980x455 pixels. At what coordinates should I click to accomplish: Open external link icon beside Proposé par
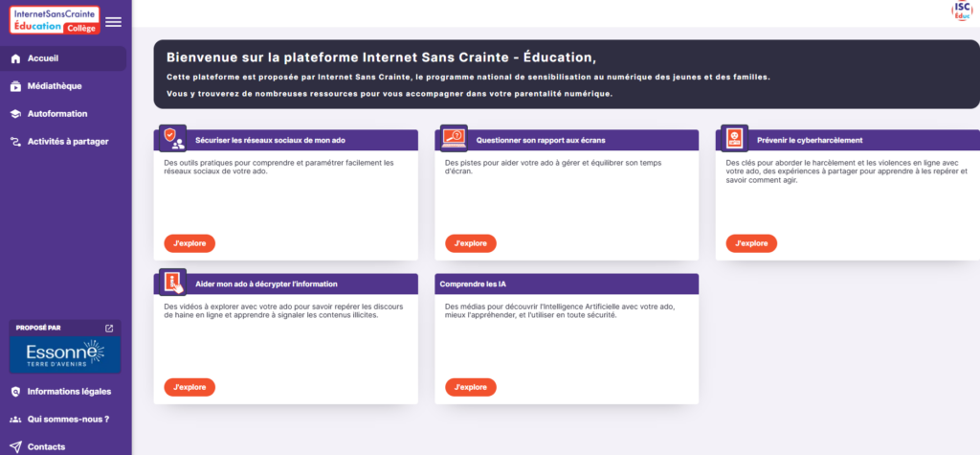[109, 328]
